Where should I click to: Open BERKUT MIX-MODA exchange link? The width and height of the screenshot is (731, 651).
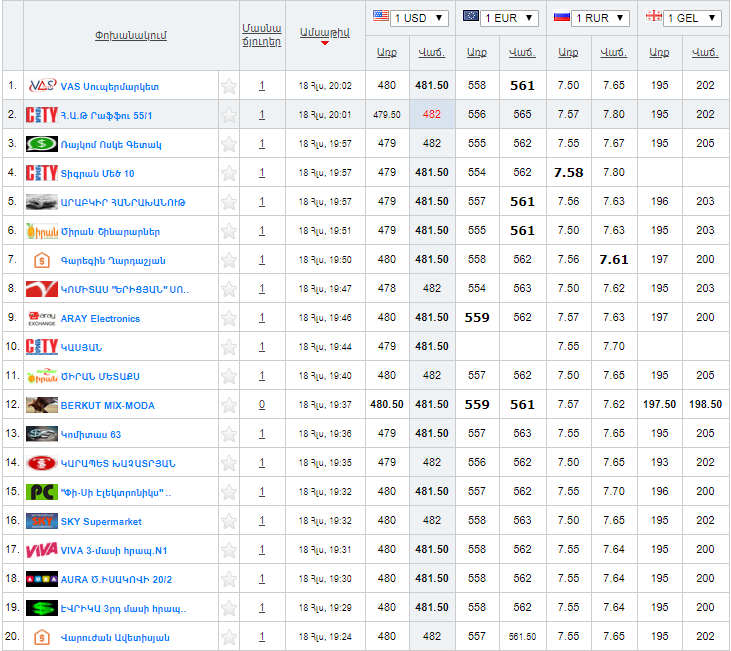coord(108,406)
